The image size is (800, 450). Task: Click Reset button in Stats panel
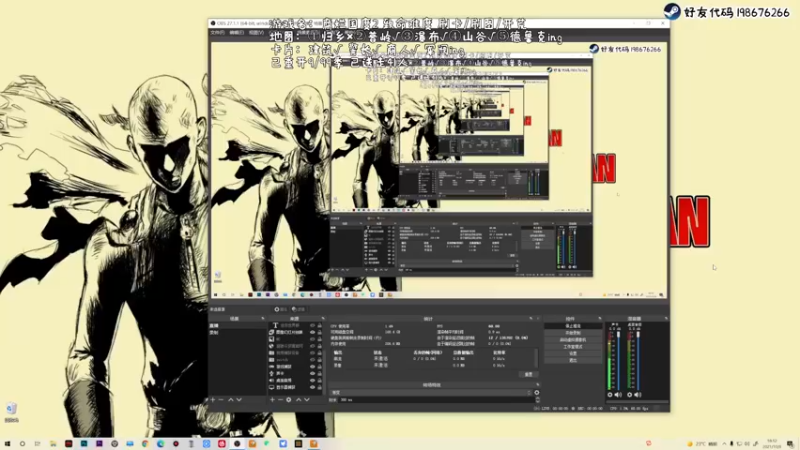(x=529, y=374)
